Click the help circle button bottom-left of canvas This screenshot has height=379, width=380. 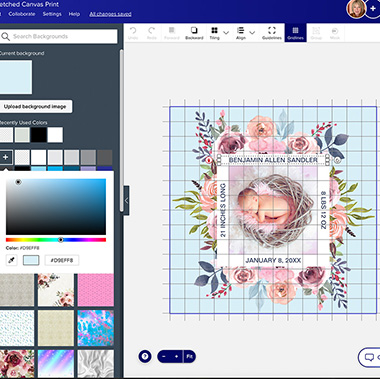click(145, 356)
